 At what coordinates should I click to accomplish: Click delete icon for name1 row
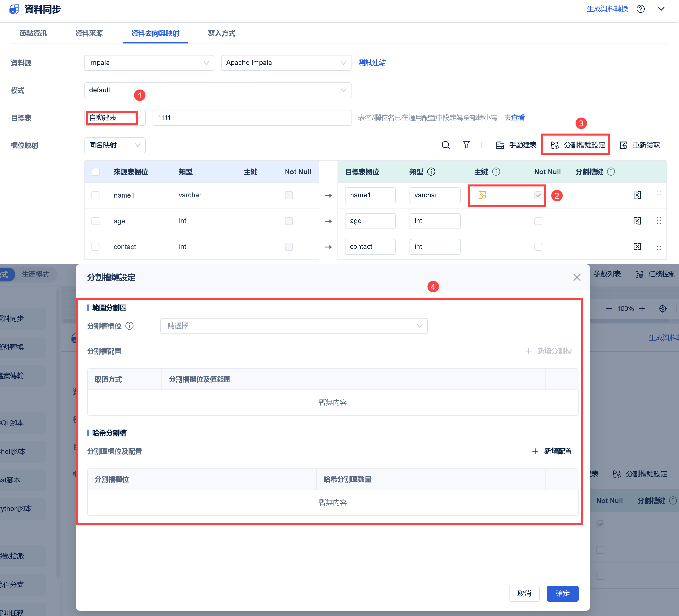(x=637, y=195)
